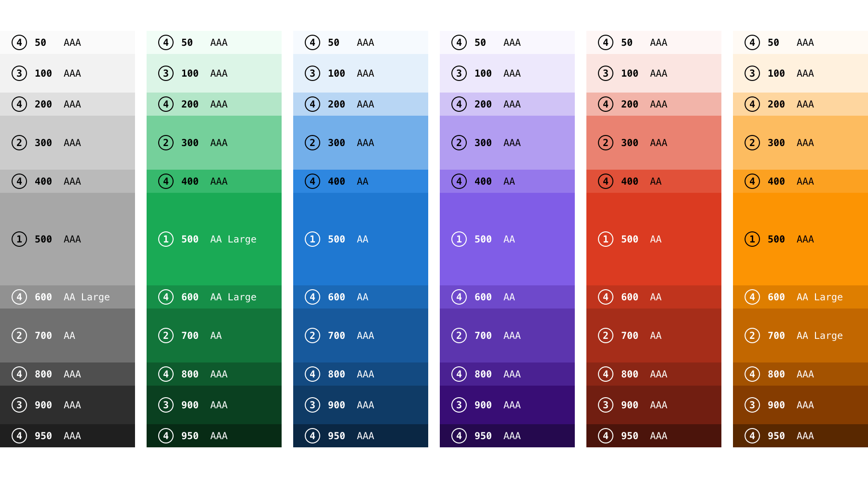Choose the purple 300 swatch
The height and width of the screenshot is (483, 868).
(x=507, y=143)
